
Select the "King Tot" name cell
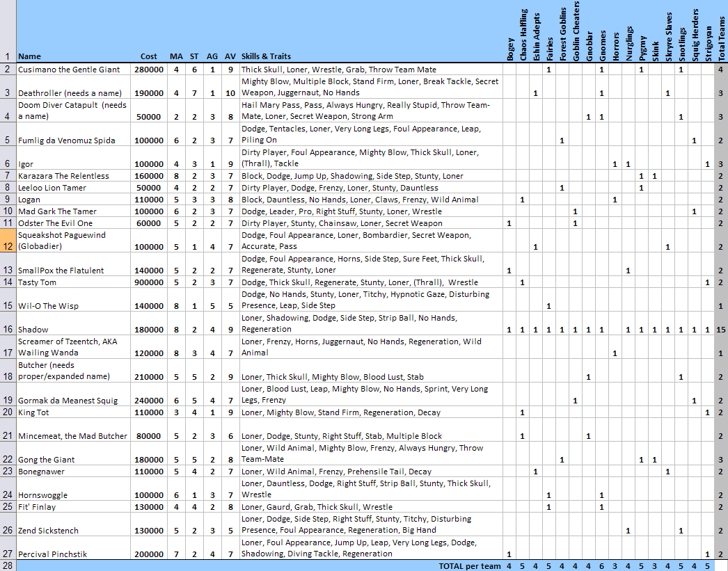coord(73,412)
